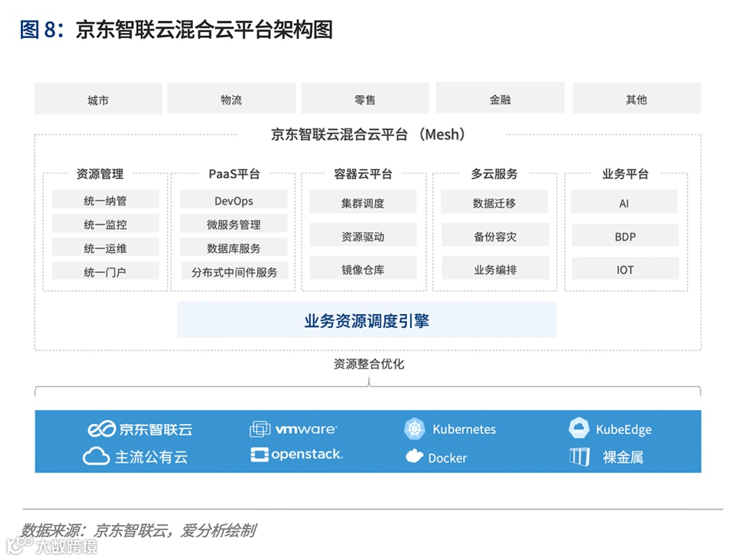Click the VMware logo icon
749x560 pixels.
coord(260,429)
